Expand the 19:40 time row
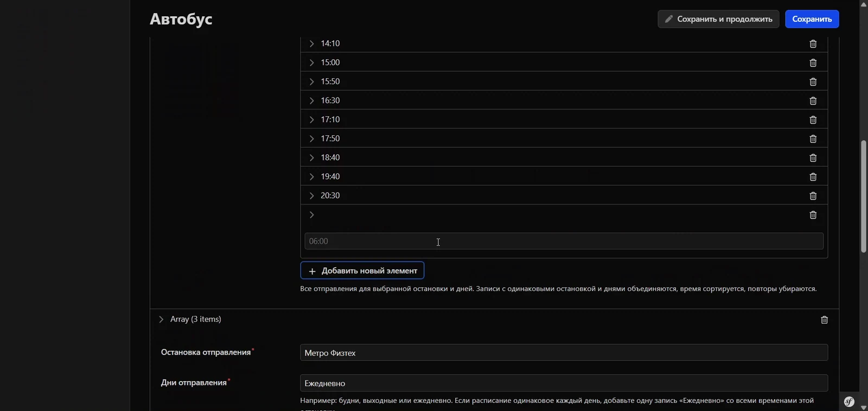This screenshot has width=868, height=411. 311,176
